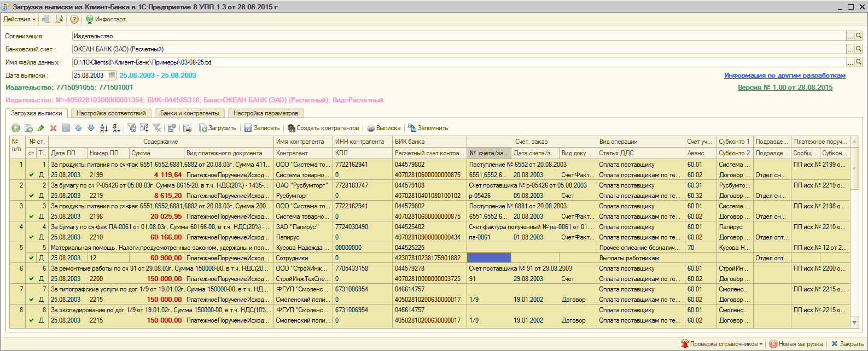868x351 pixels.
Task: Toggle the green checkmark in row 1
Action: pos(32,175)
